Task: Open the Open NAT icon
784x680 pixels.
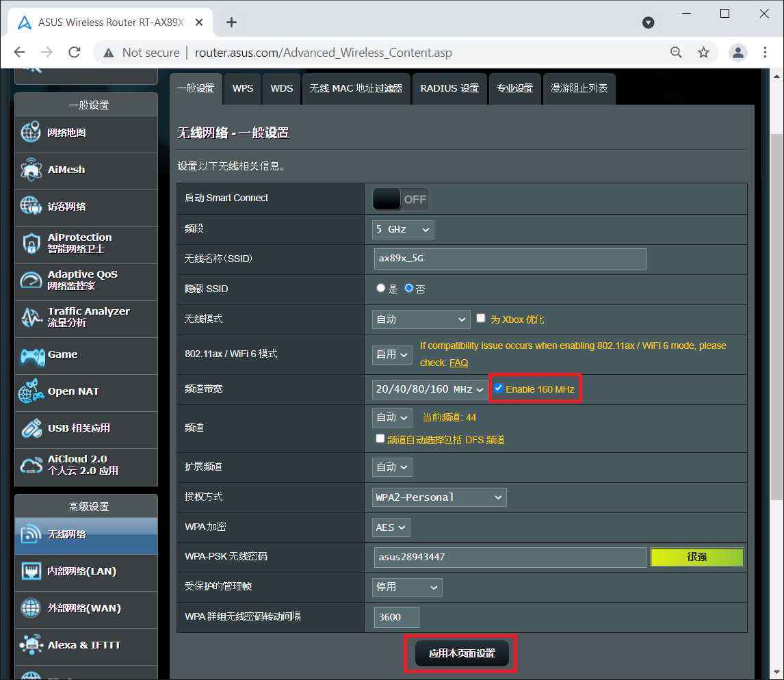Action: pos(31,391)
